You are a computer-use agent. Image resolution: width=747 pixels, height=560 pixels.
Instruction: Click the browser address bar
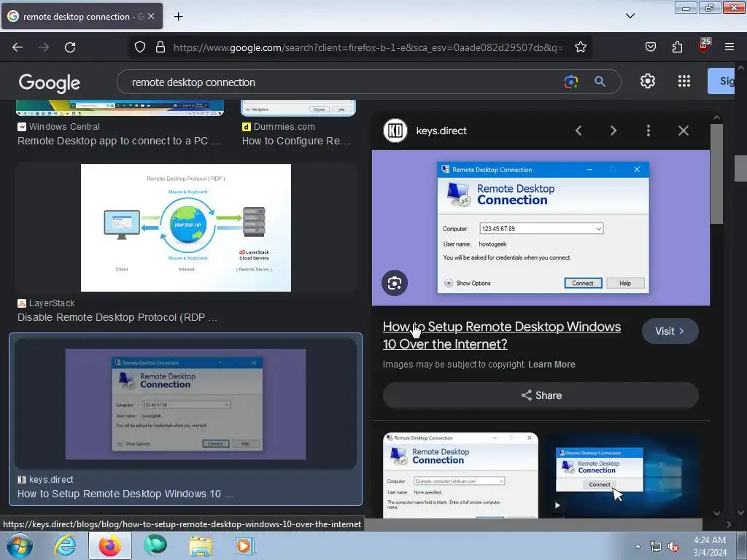tap(369, 47)
